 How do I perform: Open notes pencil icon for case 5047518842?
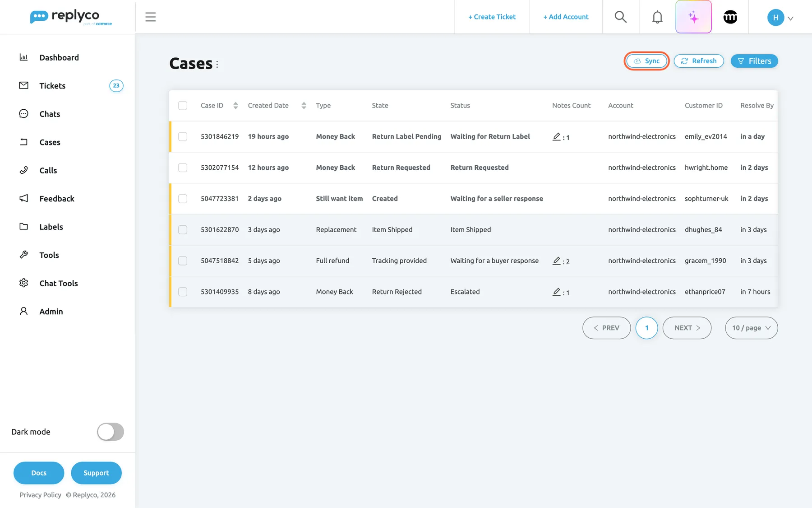pos(557,261)
